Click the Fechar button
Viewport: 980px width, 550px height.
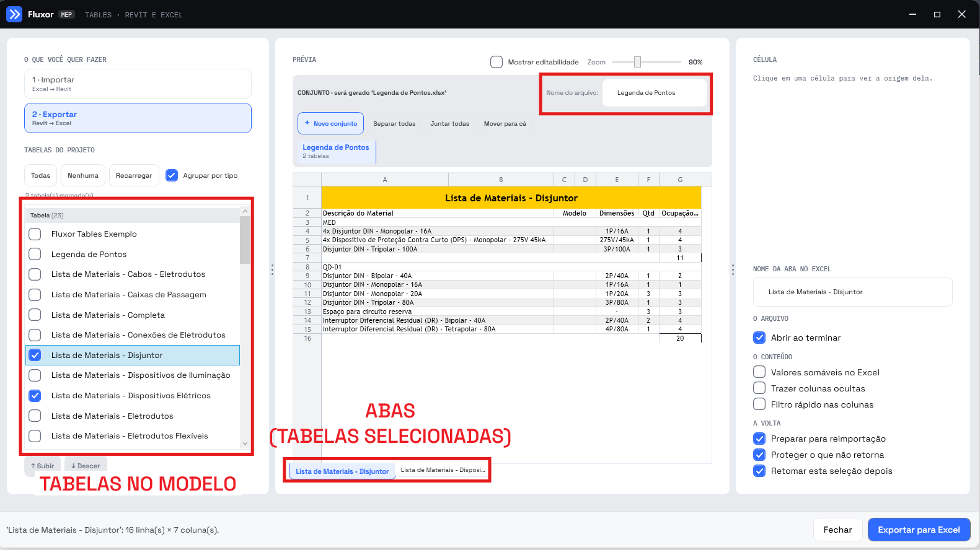(x=837, y=530)
